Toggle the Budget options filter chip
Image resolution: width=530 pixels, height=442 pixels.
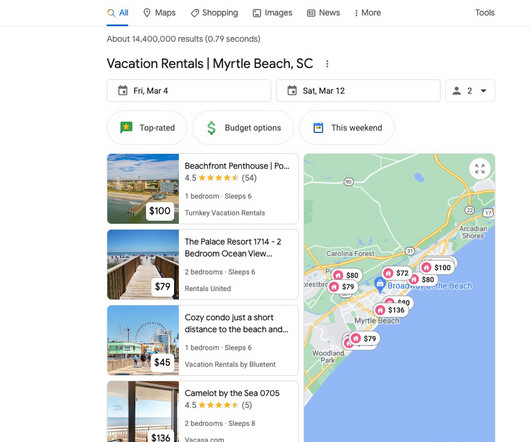pyautogui.click(x=243, y=128)
